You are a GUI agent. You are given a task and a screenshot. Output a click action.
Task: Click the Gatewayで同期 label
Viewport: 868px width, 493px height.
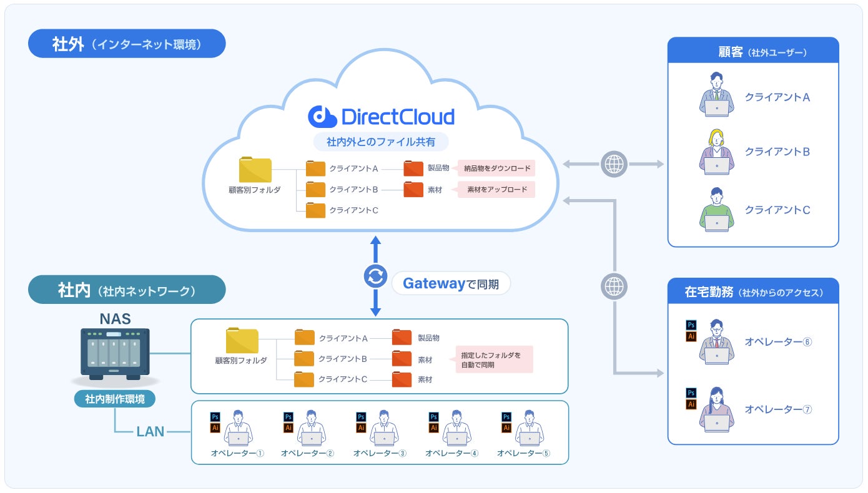point(451,284)
